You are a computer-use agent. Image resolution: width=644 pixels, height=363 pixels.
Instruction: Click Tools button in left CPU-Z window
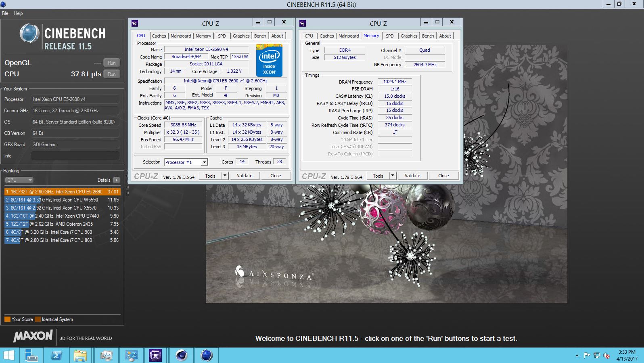pyautogui.click(x=210, y=176)
